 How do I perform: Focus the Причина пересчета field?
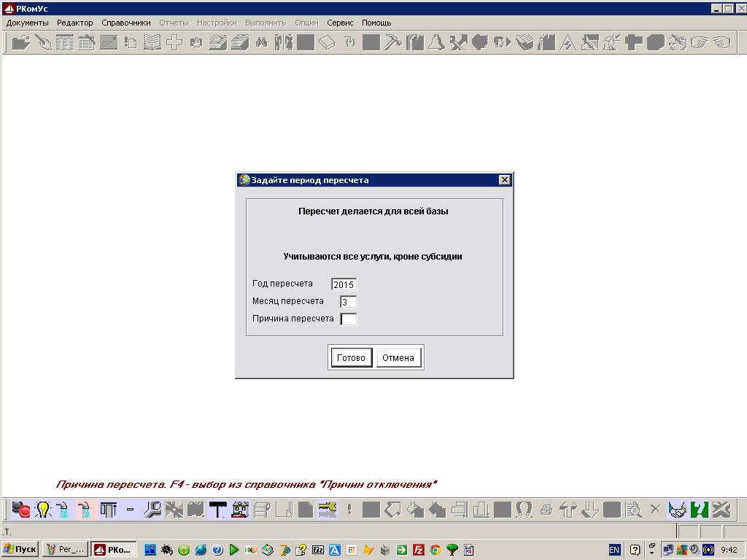coord(349,319)
